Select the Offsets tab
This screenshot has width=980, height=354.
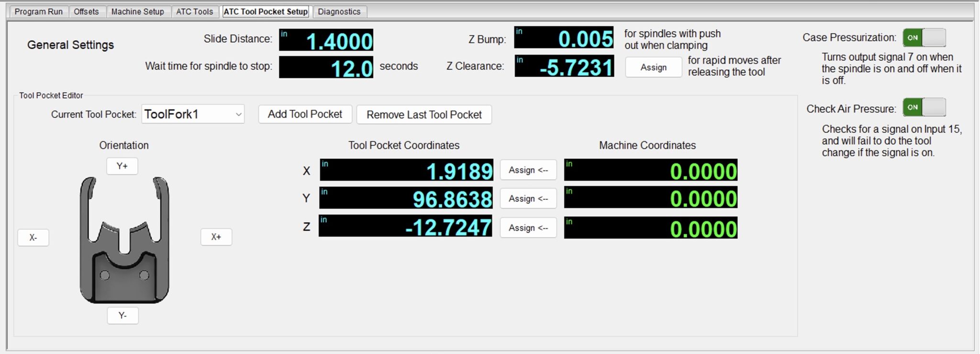click(86, 11)
